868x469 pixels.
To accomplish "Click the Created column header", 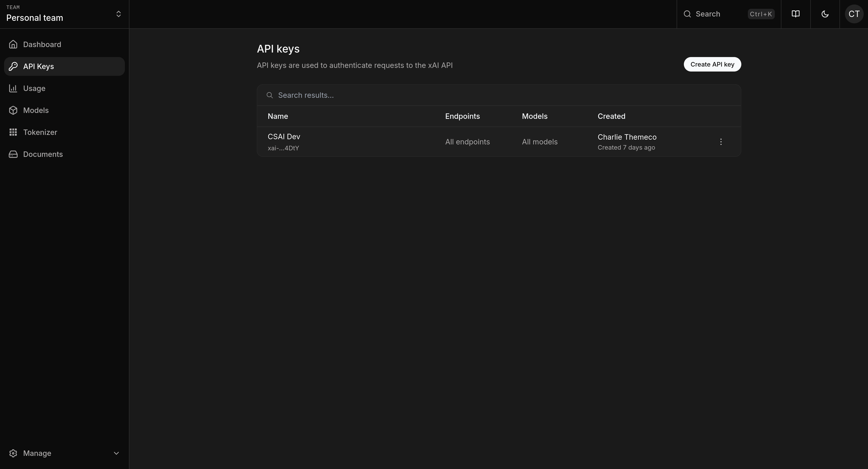I will pyautogui.click(x=611, y=116).
